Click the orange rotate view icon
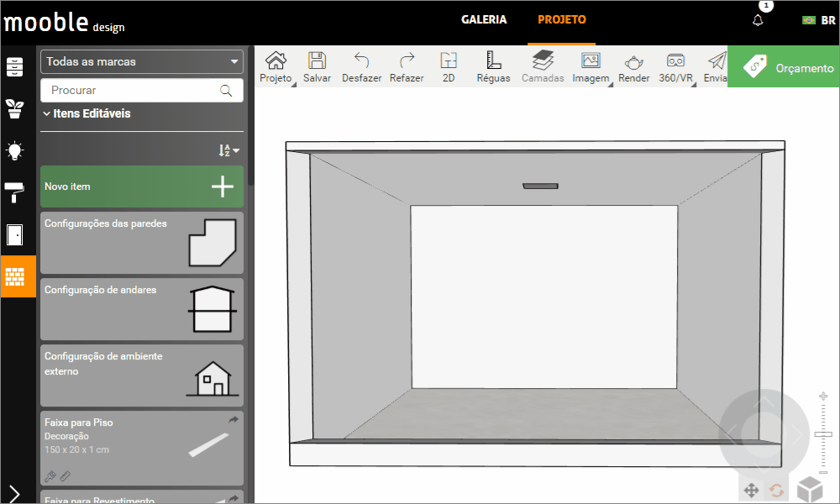Image resolution: width=840 pixels, height=504 pixels. pos(776,490)
